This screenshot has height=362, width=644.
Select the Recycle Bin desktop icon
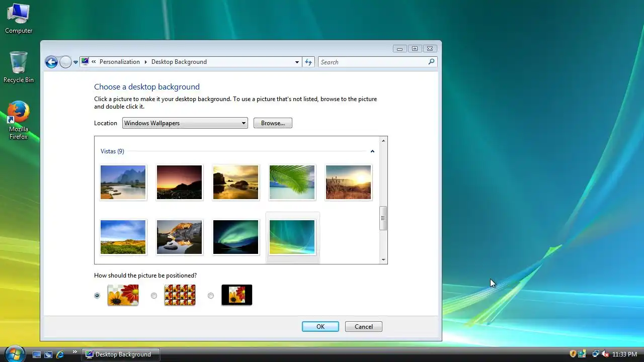point(19,67)
